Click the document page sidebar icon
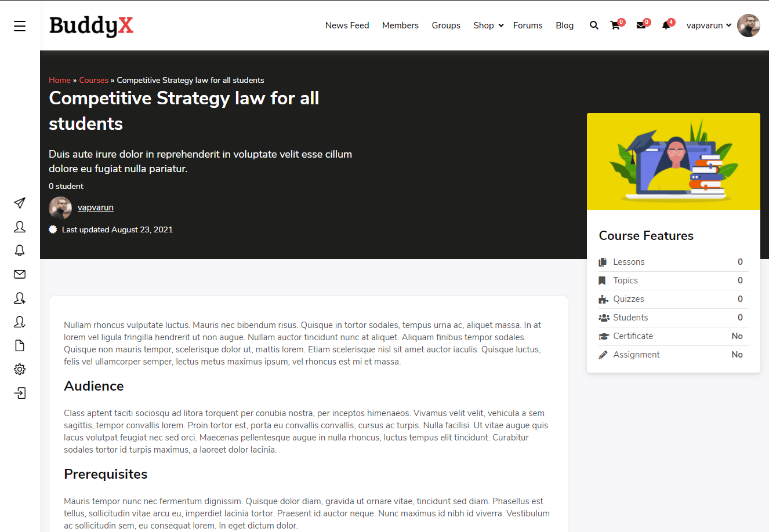769x532 pixels. 20,345
